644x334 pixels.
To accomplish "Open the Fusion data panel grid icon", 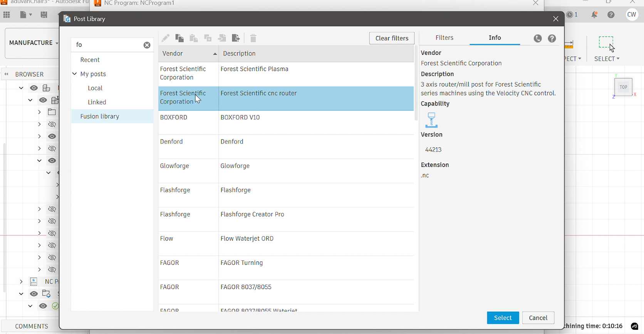I will point(7,15).
